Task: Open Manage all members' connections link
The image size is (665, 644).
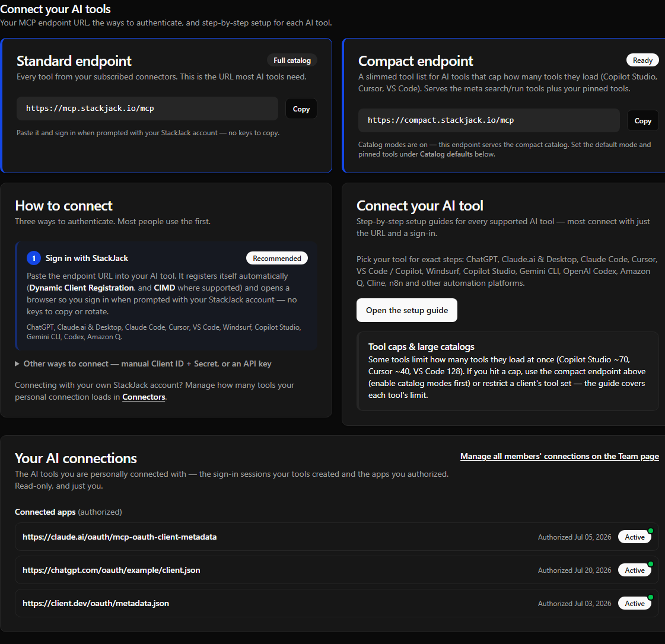Action: 559,456
